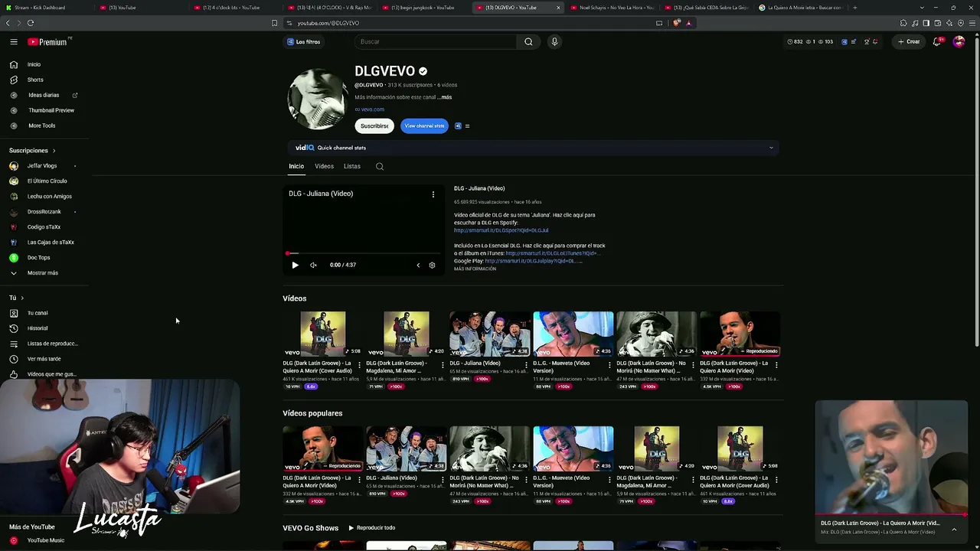Viewport: 980px width, 551px height.
Task: Expand Mostrar más subscriptions
Action: 44,272
